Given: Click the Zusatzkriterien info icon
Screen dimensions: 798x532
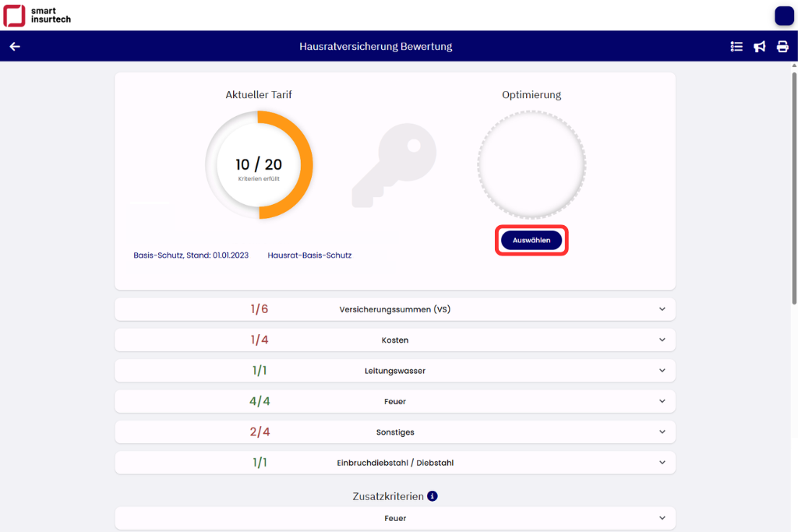Looking at the screenshot, I should coord(433,496).
